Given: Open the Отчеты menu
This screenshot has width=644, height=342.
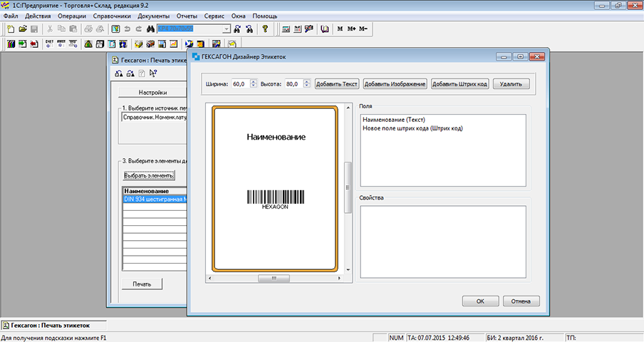Looking at the screenshot, I should pyautogui.click(x=187, y=16).
